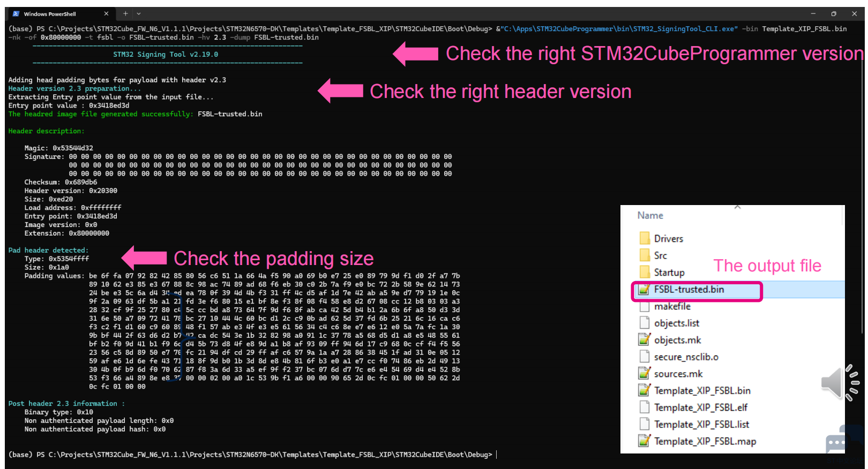This screenshot has height=469, width=868.
Task: Click the Type: 0x5354ffff line
Action: [56, 259]
